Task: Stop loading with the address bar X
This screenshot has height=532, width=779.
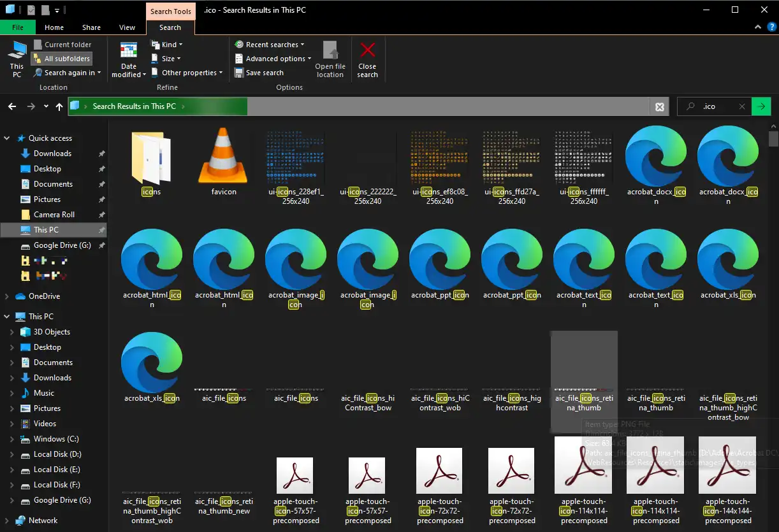Action: (660, 107)
